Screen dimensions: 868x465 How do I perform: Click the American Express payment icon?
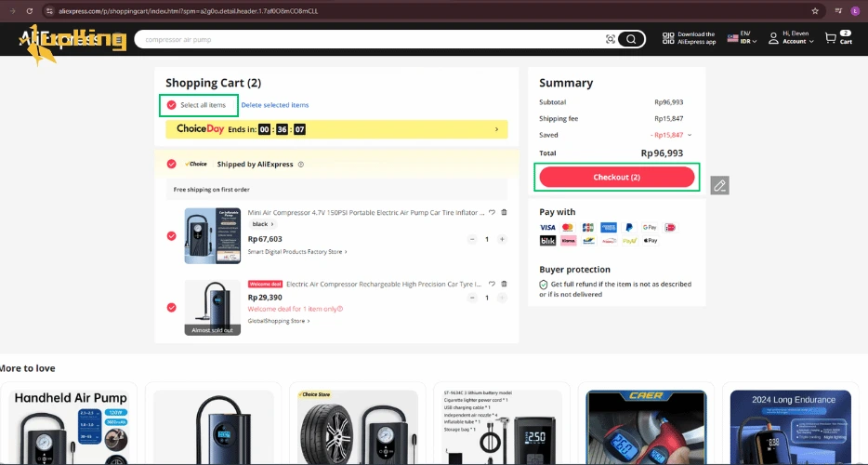(x=609, y=228)
